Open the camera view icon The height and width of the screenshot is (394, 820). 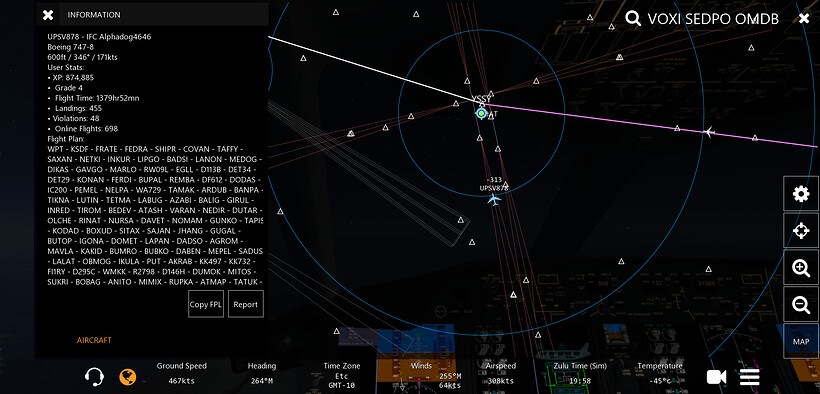pyautogui.click(x=716, y=377)
